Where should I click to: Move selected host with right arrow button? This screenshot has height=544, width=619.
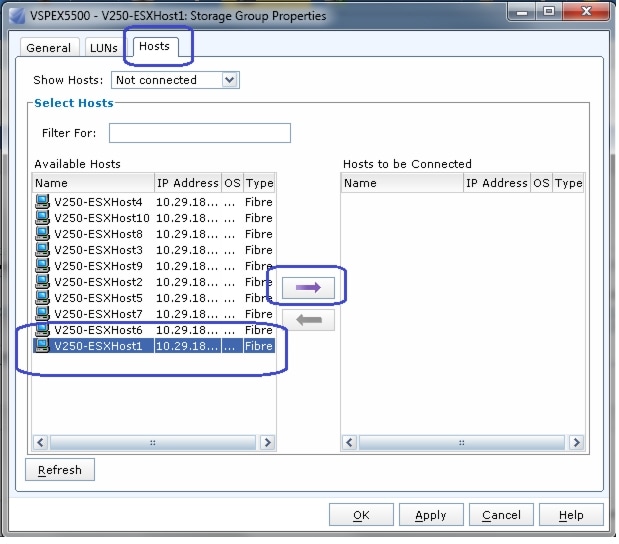[x=308, y=287]
